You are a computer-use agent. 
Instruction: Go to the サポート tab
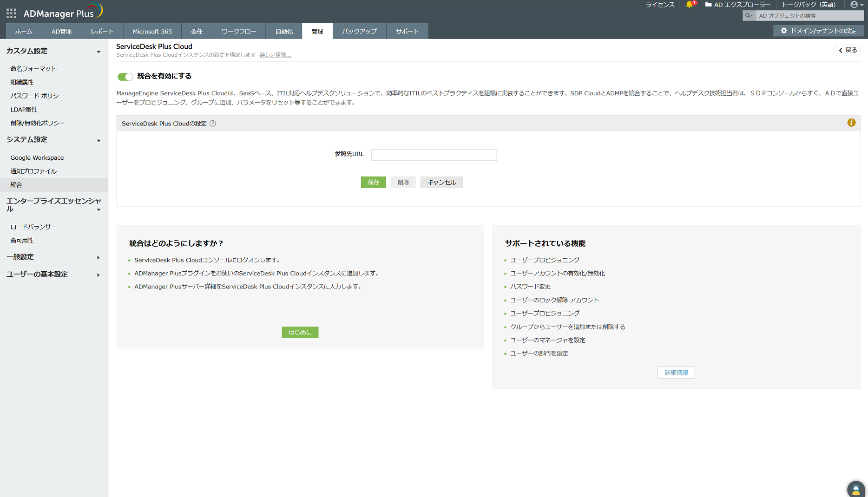(x=408, y=31)
